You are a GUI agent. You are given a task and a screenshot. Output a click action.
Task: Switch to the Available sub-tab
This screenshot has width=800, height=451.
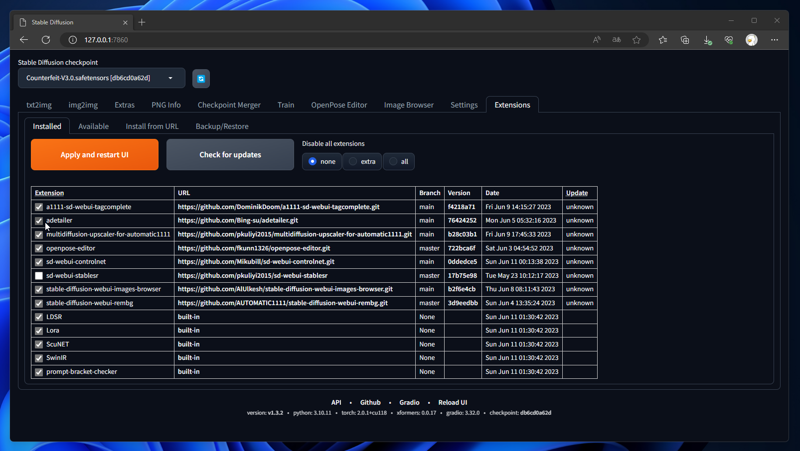[x=93, y=127]
